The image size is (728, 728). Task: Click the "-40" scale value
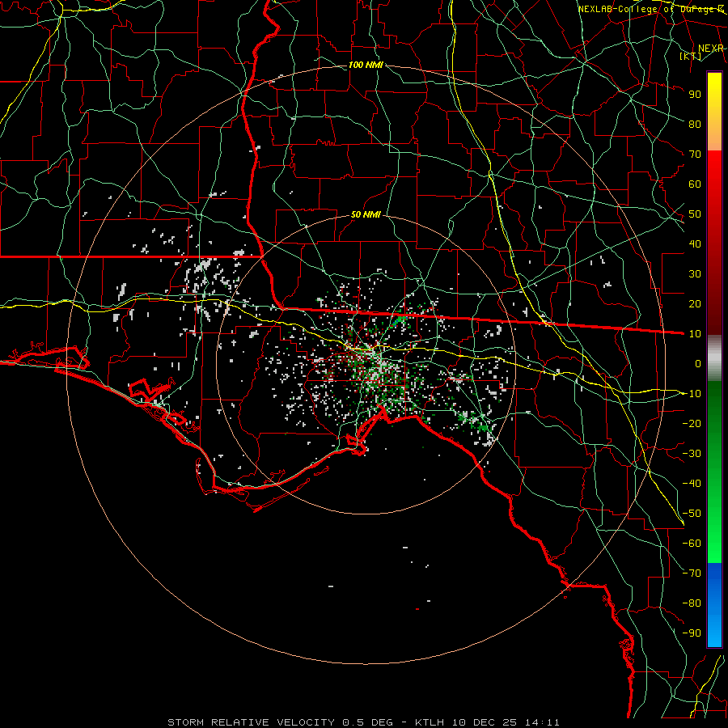tap(692, 484)
